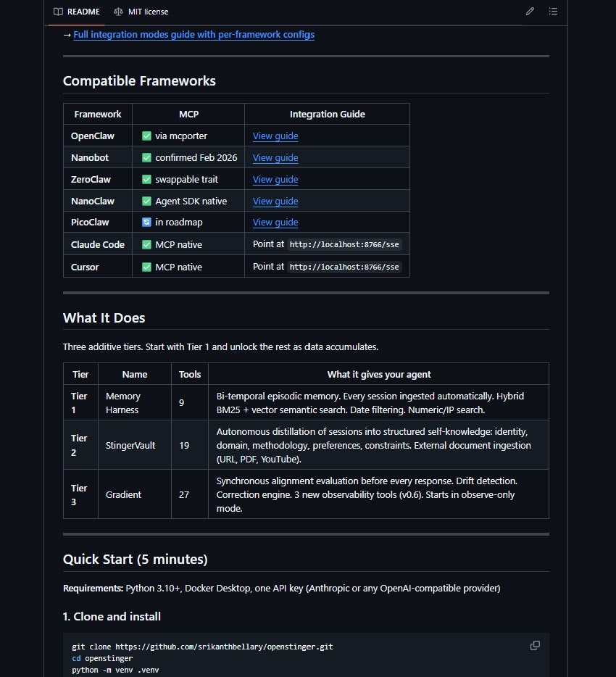
Task: Open NanoClaw's View guide link
Action: click(275, 201)
